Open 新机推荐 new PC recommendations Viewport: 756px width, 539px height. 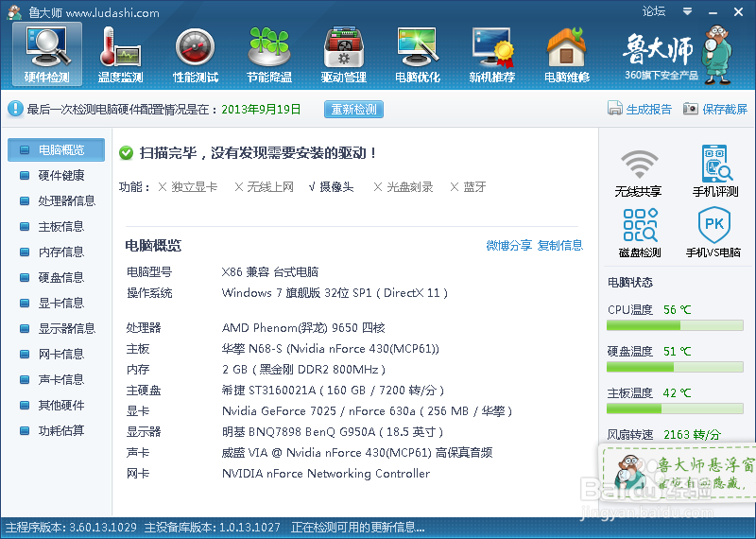pos(492,55)
